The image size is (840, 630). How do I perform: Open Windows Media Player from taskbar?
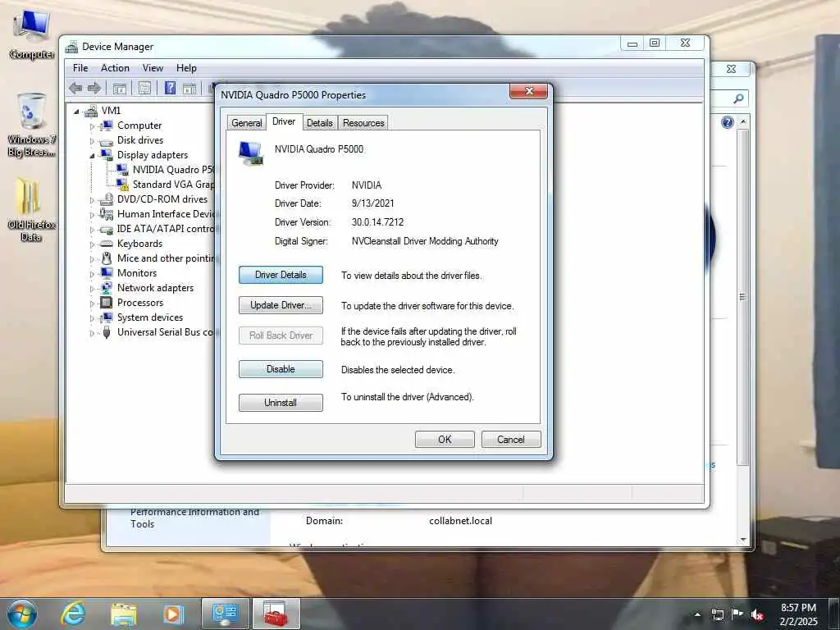coord(172,614)
